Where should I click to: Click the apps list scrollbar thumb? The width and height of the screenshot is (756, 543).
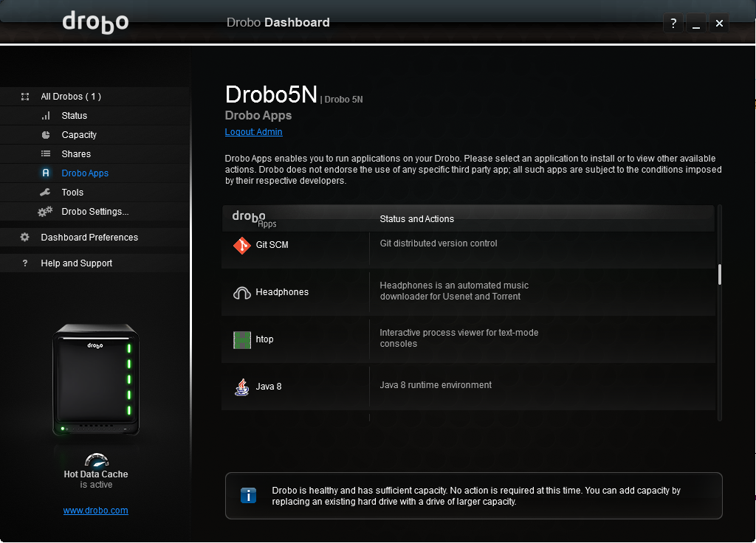[719, 274]
